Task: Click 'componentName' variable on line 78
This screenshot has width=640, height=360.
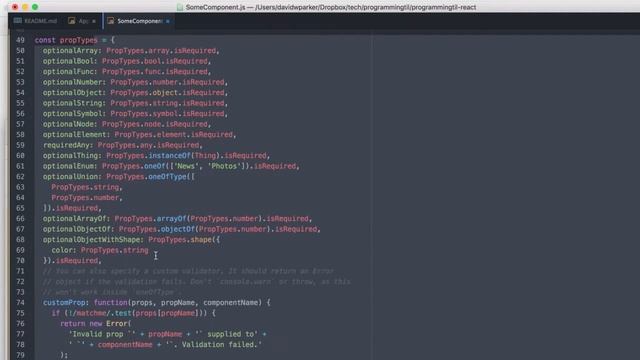Action: click(x=125, y=344)
